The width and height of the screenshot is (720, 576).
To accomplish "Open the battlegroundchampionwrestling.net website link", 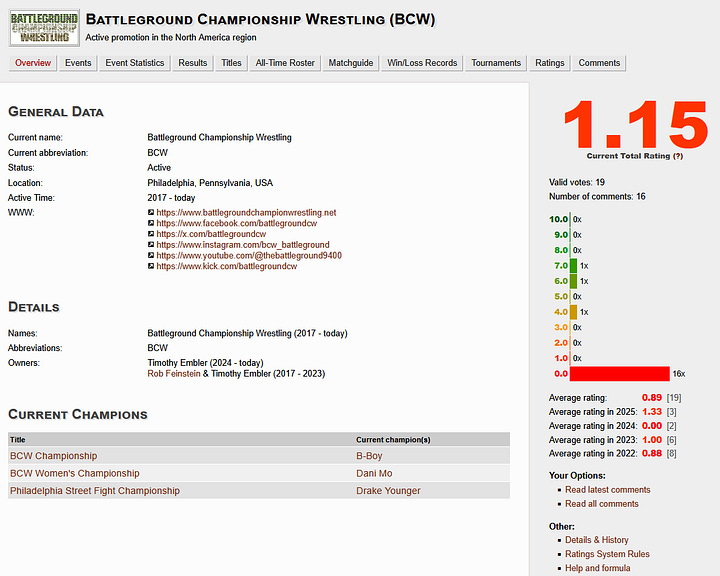I will (246, 212).
